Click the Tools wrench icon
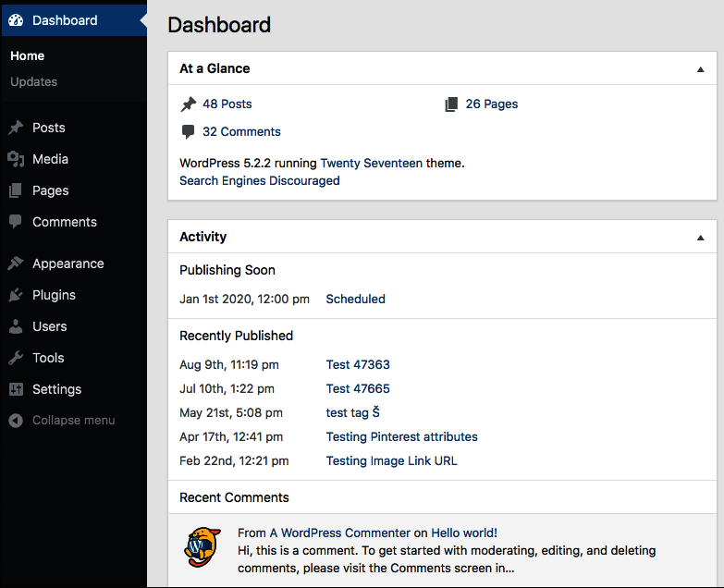The image size is (724, 588). tap(16, 358)
